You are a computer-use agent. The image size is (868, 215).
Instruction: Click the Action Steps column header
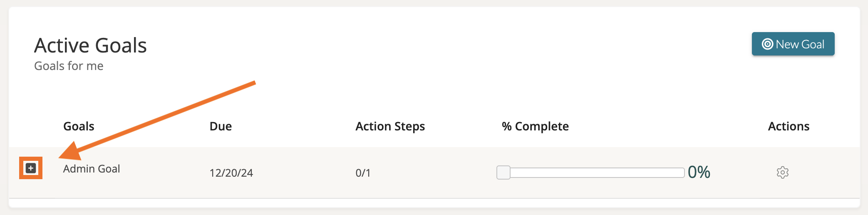point(390,126)
